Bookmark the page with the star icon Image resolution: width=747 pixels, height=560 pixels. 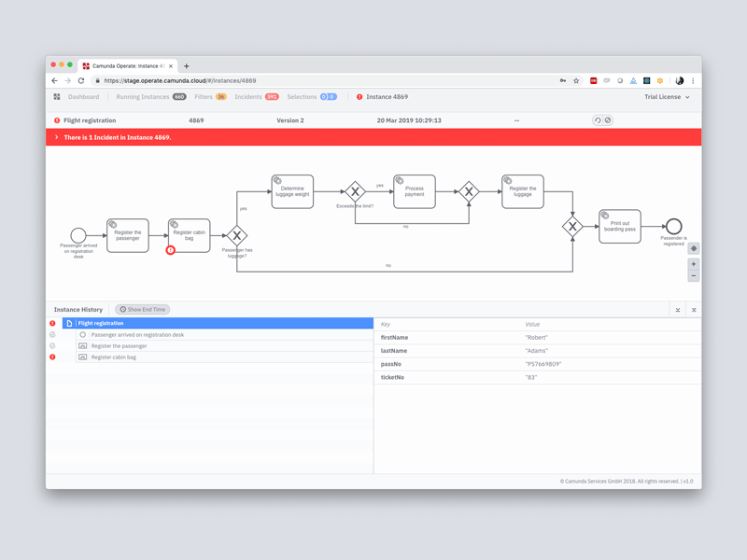click(x=574, y=80)
